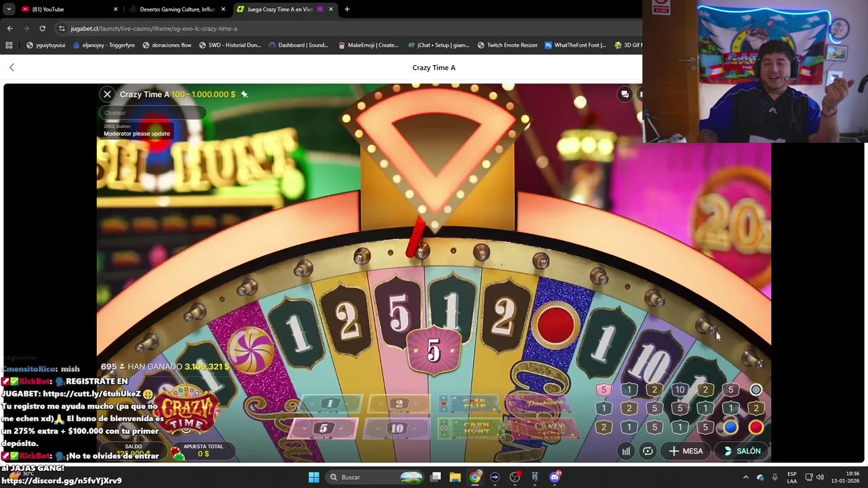Click the microphone tray icon

(x=774, y=477)
